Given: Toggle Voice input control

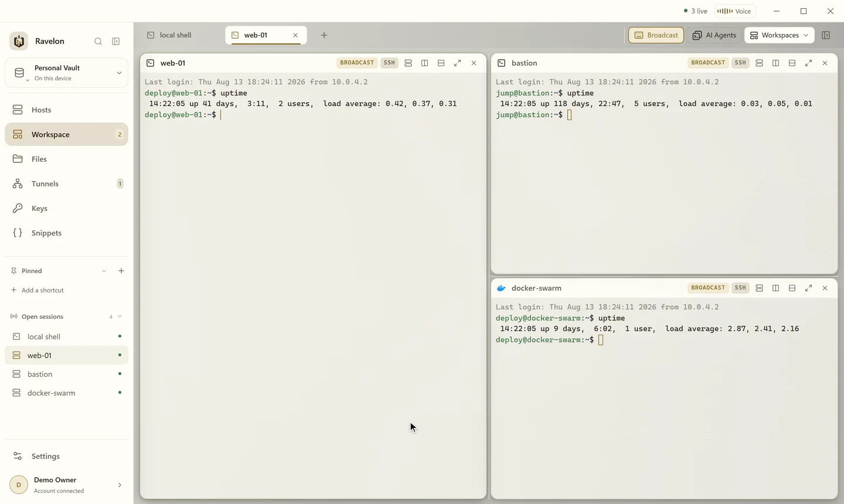Looking at the screenshot, I should pos(734,11).
